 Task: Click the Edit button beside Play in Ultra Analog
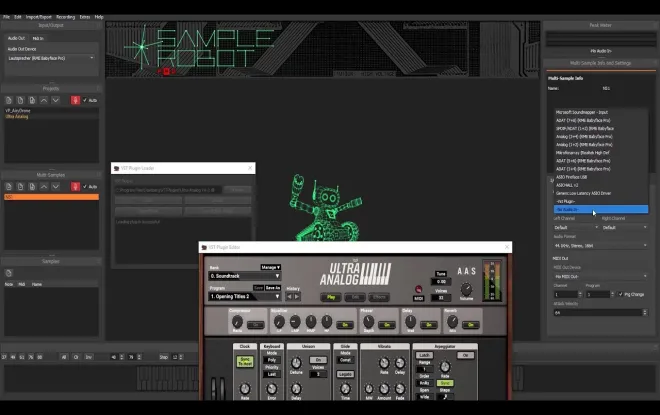pos(355,298)
